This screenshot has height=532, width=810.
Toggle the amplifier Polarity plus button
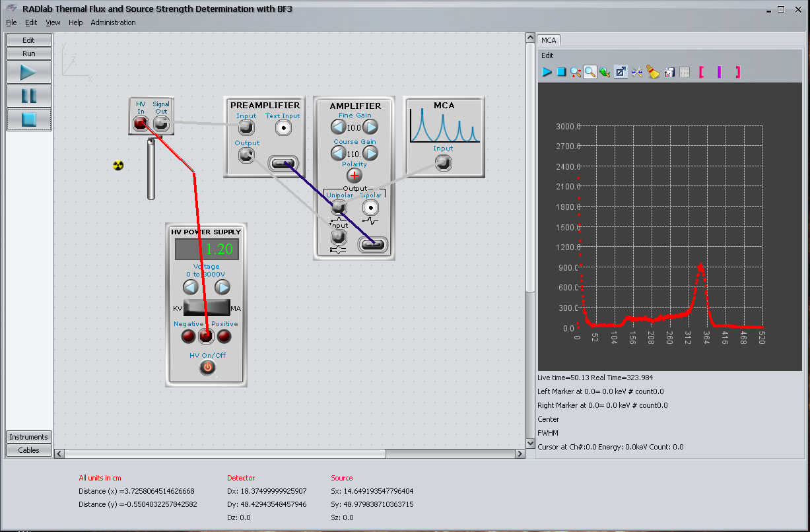[x=354, y=176]
